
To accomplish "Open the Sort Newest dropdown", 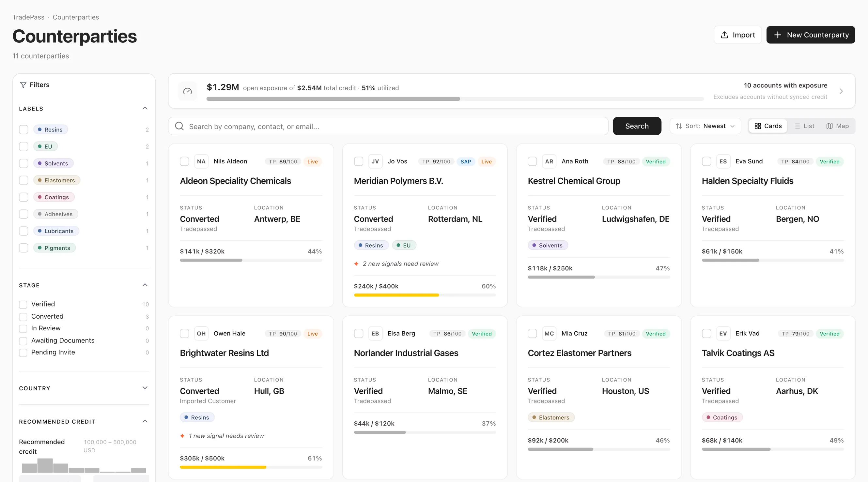I will (705, 126).
